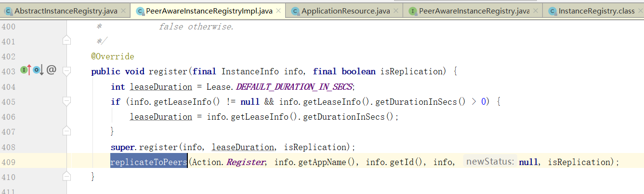Open the ApplicationResource.java tab
This screenshot has width=644, height=194.
click(x=344, y=11)
